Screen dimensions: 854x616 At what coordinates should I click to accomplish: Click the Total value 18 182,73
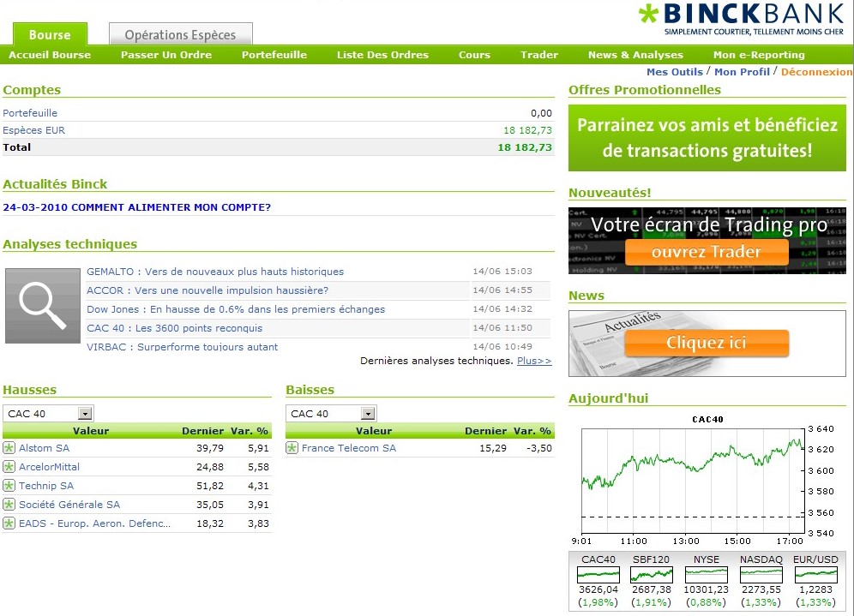(x=525, y=147)
